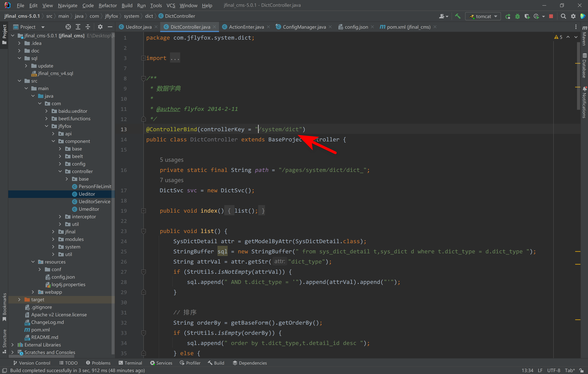This screenshot has height=374, width=588.
Task: Toggle the Database side panel
Action: pyautogui.click(x=584, y=65)
